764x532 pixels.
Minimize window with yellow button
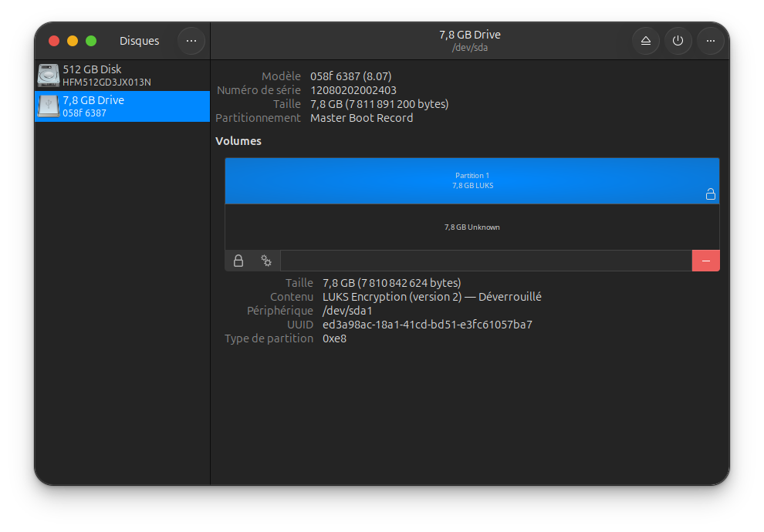[73, 41]
